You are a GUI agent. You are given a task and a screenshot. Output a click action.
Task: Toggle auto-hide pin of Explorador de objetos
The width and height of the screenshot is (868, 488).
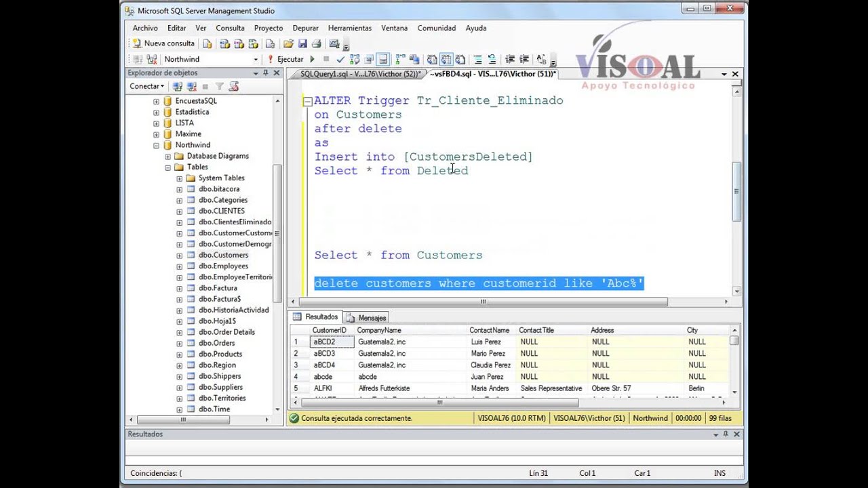pyautogui.click(x=266, y=73)
